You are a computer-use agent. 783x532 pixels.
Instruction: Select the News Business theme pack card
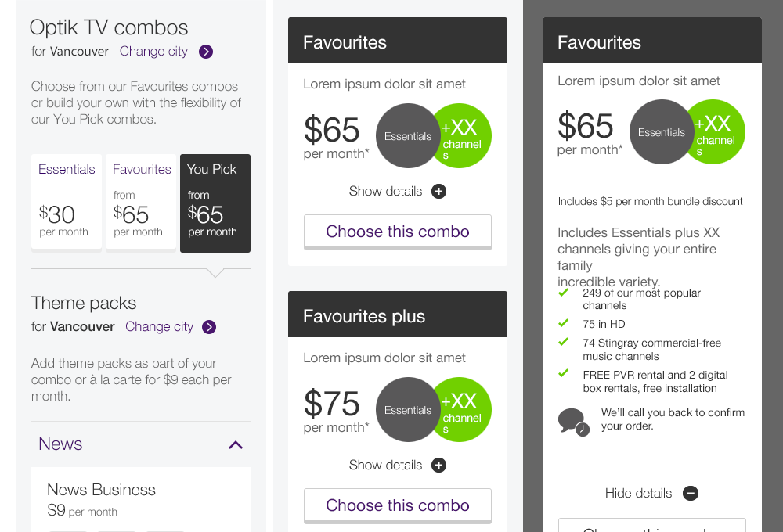click(x=141, y=500)
